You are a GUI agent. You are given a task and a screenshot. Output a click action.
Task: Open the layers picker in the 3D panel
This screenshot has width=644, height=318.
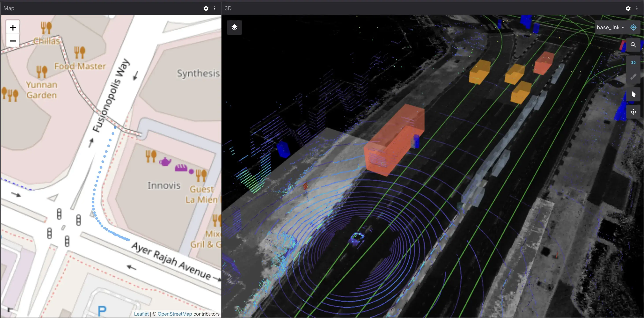[234, 27]
